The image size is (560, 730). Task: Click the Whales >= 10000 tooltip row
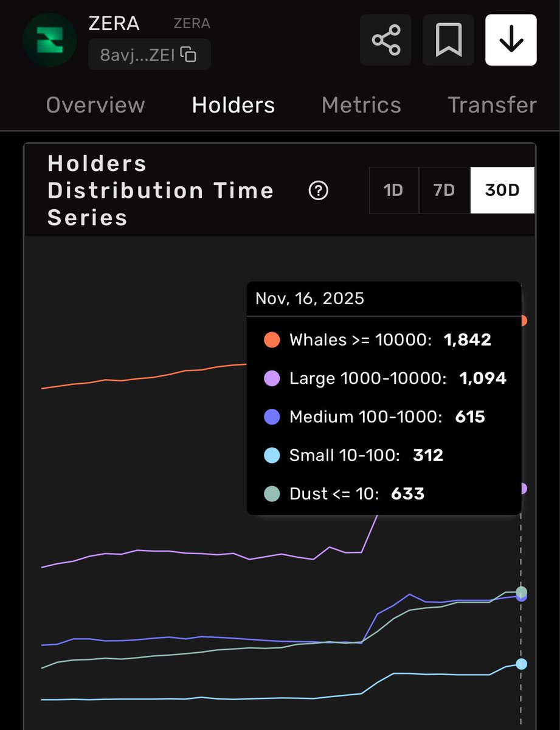point(383,340)
